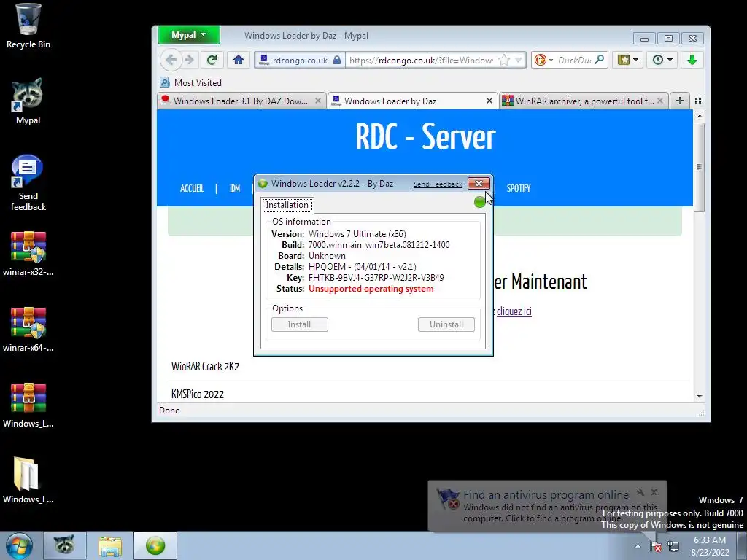Go to the browser Home page icon
The image size is (747, 560).
tap(239, 60)
